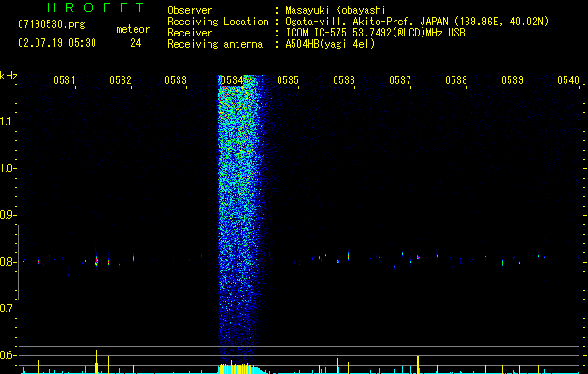Viewport: 588px width, 374px height.
Task: Click the HROFFT title text
Action: click(96, 7)
